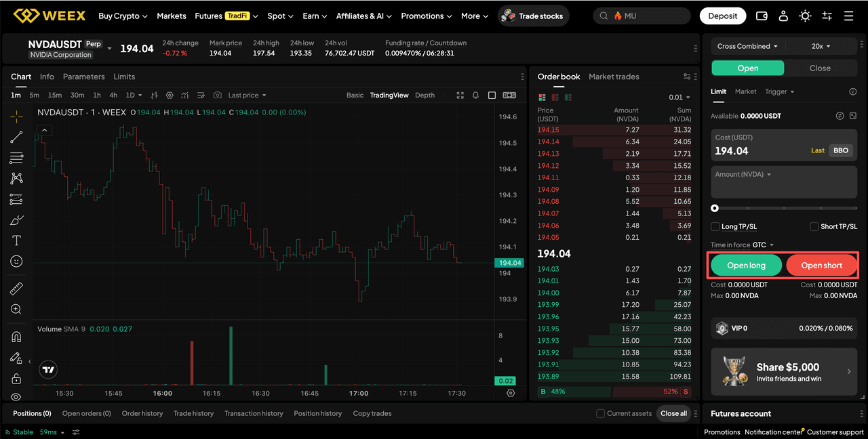Select the Depth chart view

(425, 96)
